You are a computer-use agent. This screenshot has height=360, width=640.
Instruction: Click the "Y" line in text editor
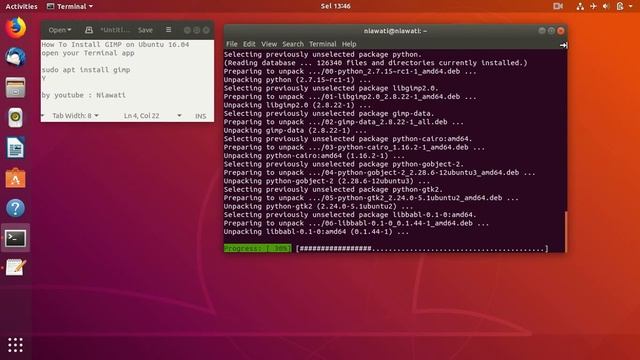click(44, 78)
